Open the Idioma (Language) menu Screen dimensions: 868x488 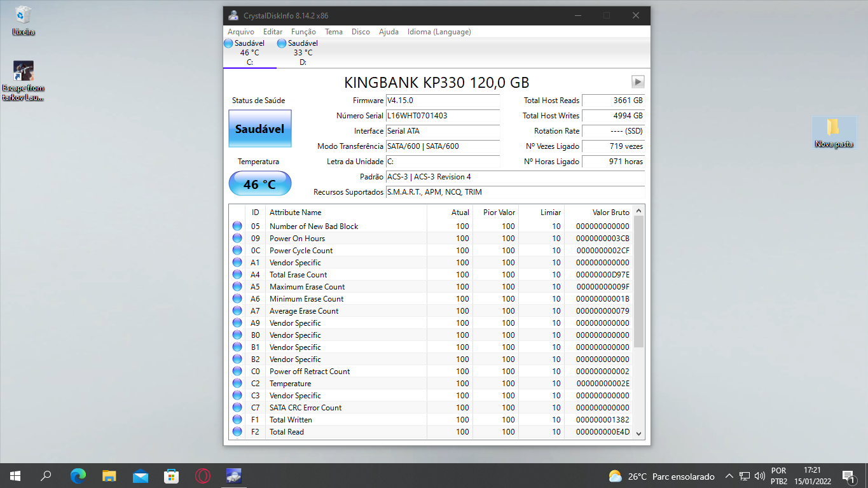pyautogui.click(x=439, y=32)
